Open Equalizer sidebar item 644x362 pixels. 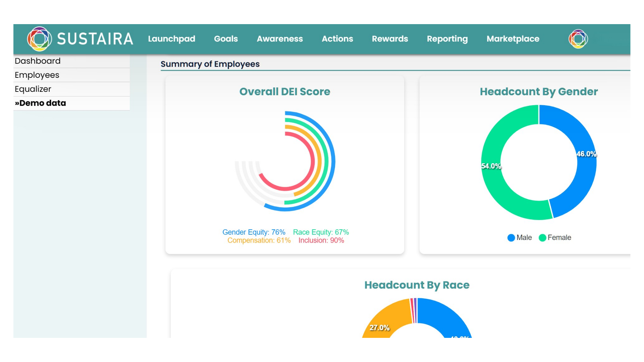pyautogui.click(x=33, y=89)
